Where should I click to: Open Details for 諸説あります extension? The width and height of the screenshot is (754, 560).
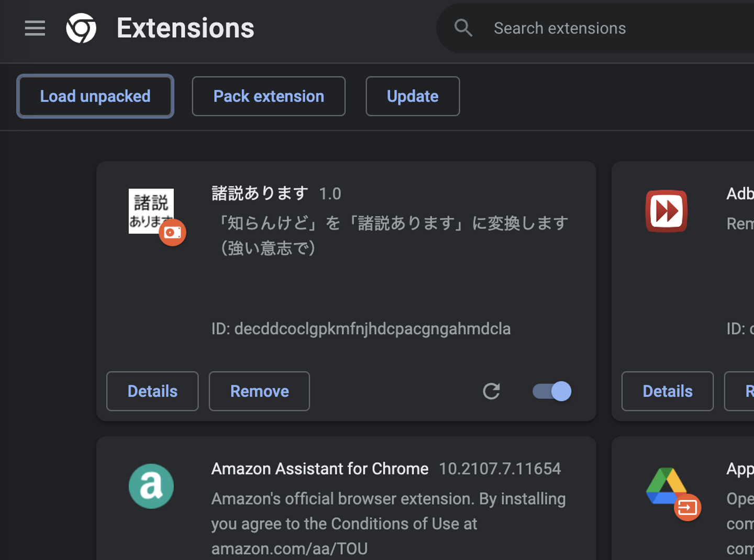(152, 391)
